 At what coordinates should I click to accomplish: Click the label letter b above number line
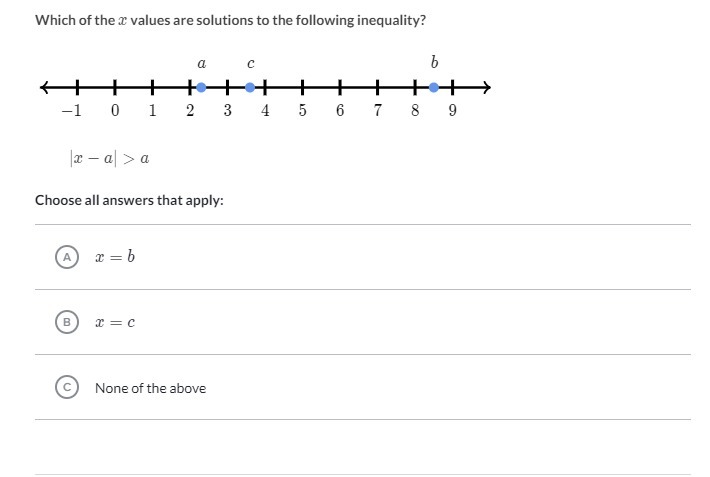pyautogui.click(x=434, y=62)
